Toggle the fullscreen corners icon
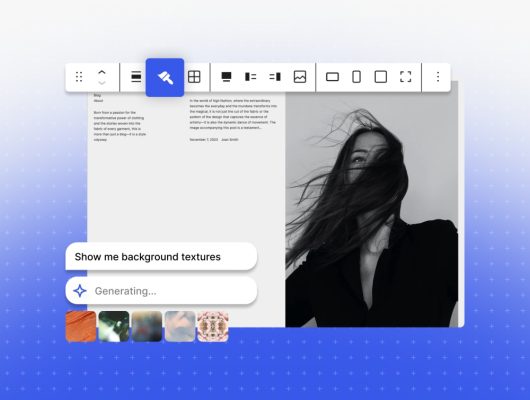The height and width of the screenshot is (400, 530). point(405,77)
